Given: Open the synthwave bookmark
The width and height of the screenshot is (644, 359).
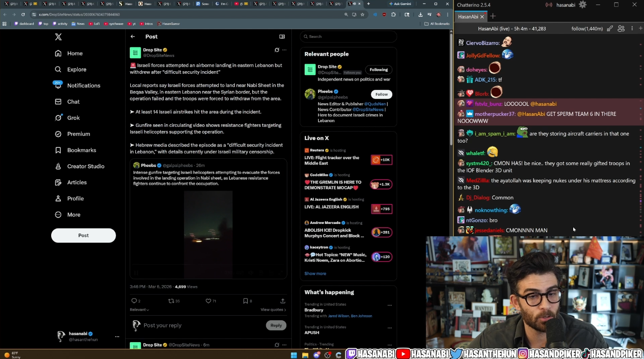Looking at the screenshot, I should (x=114, y=24).
